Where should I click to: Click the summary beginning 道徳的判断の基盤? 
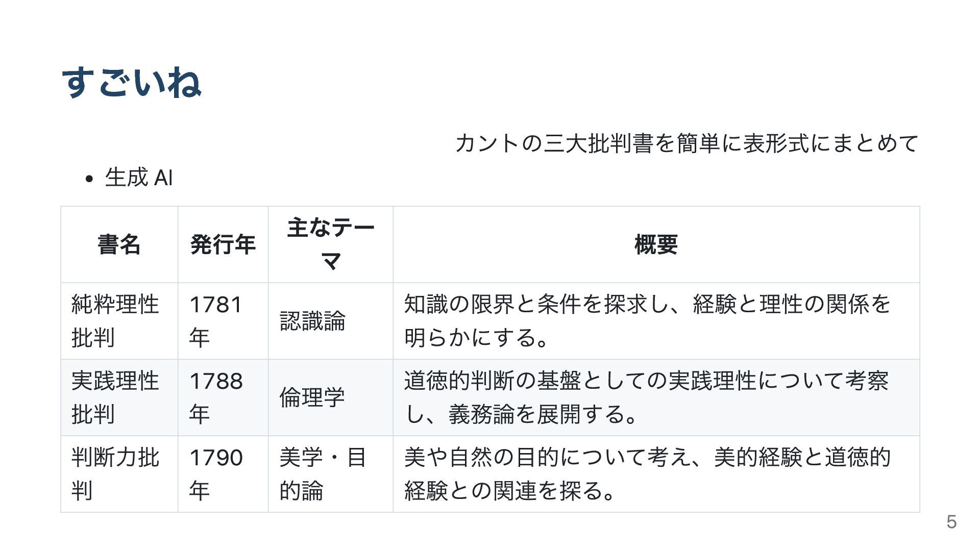pos(656,397)
